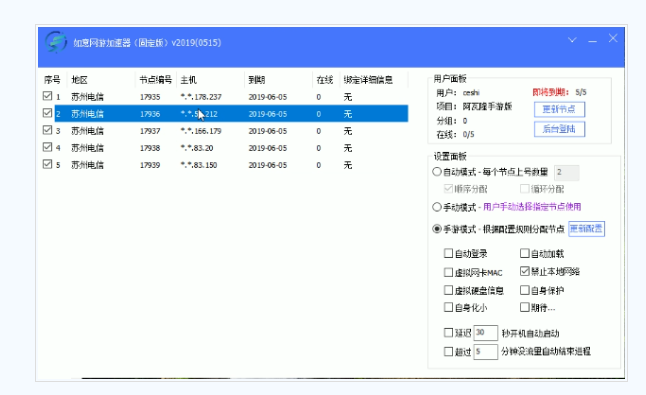This screenshot has width=646, height=395.
Task: Click the accounts-per-node number field
Action: [x=567, y=173]
